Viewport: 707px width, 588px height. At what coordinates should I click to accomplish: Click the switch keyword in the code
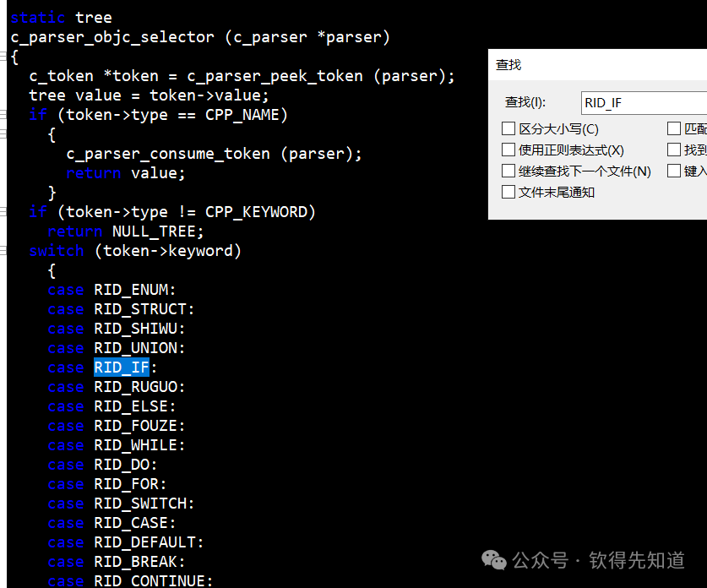coord(56,250)
